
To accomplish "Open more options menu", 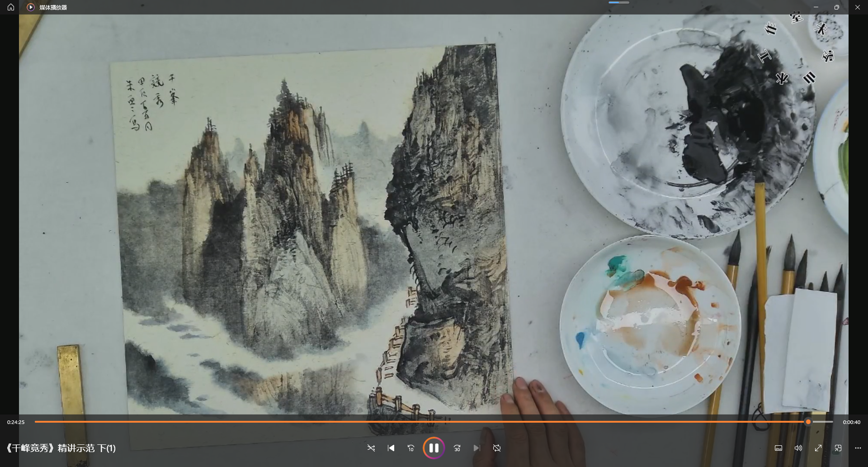I will click(858, 448).
